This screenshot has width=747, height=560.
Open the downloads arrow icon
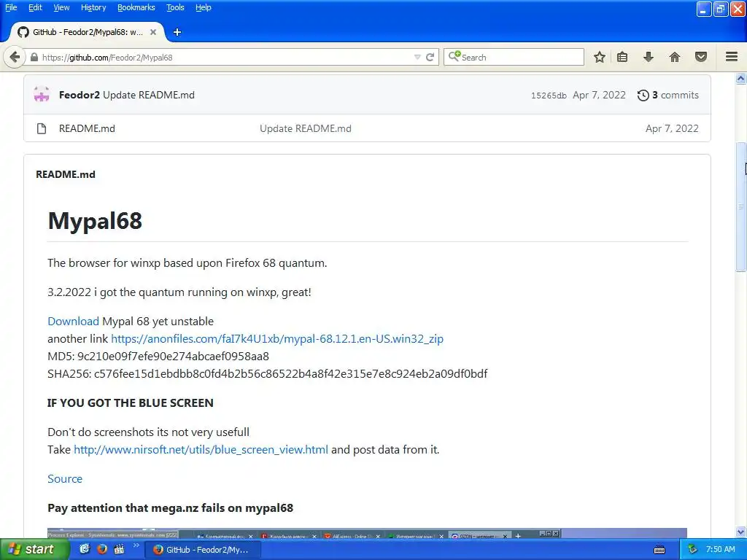(649, 57)
